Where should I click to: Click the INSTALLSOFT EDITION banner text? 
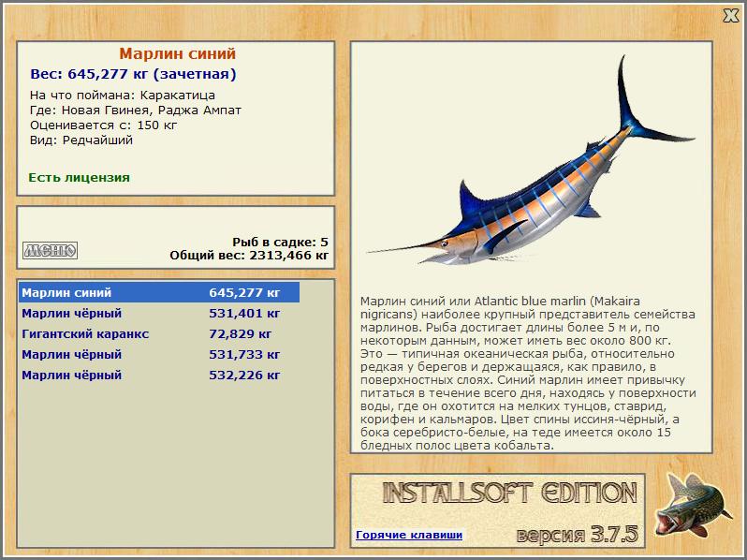point(510,493)
